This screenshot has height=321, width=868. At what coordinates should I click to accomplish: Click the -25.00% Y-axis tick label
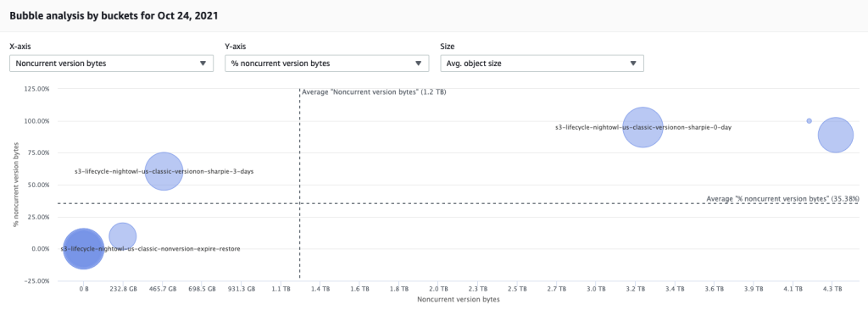click(x=37, y=280)
